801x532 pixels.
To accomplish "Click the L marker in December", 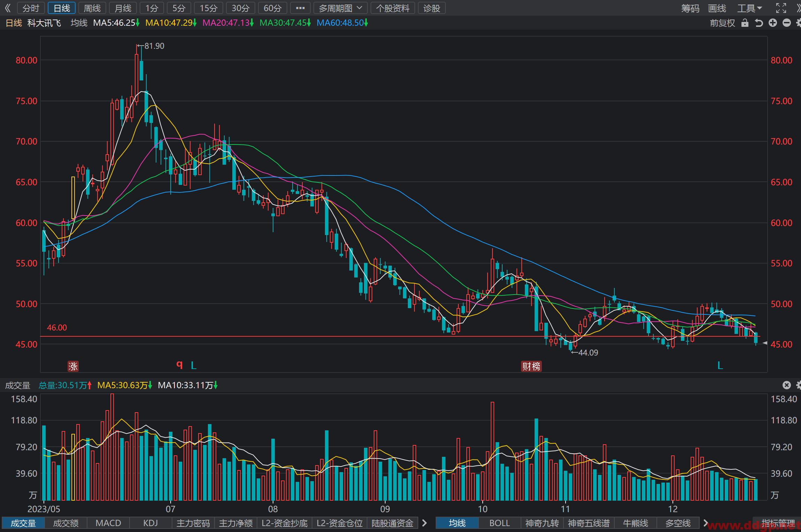I will pos(720,365).
